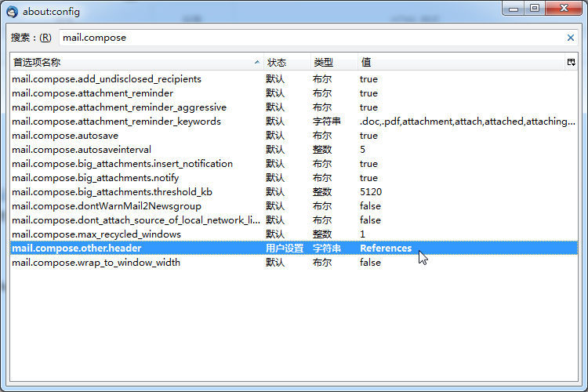The image size is (588, 392).
Task: Open the column picker icon in the header
Action: point(571,62)
